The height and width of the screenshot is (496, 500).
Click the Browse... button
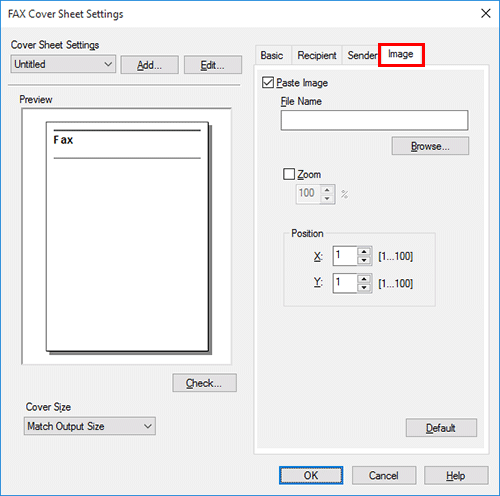pos(430,146)
